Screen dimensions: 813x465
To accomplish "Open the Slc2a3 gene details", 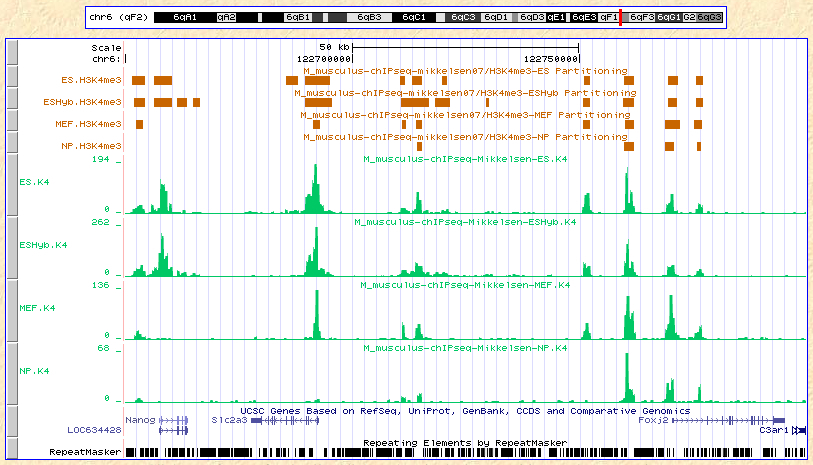I will tap(227, 421).
